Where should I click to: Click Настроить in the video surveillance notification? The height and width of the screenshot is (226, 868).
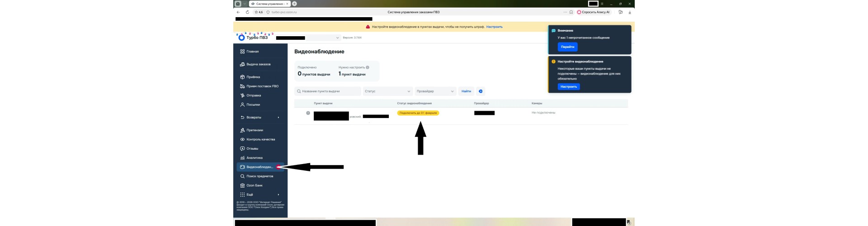click(569, 86)
